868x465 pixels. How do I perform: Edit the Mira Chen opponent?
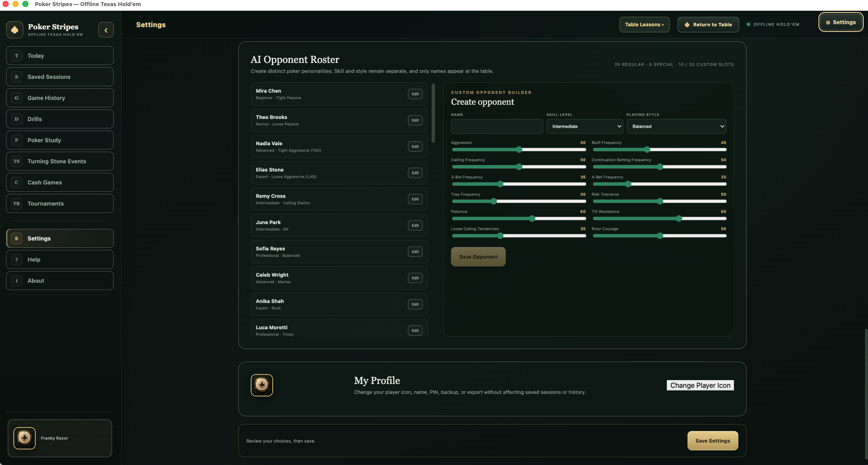(415, 94)
